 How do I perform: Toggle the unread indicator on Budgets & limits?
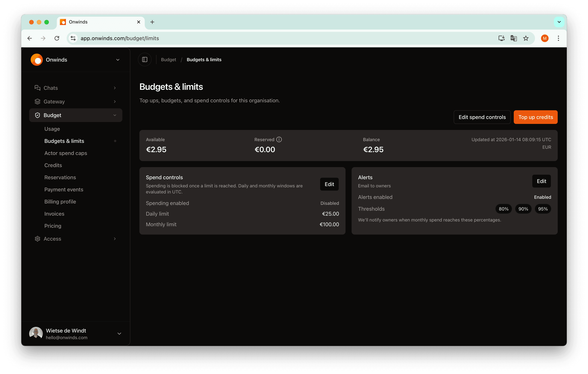[x=115, y=141]
